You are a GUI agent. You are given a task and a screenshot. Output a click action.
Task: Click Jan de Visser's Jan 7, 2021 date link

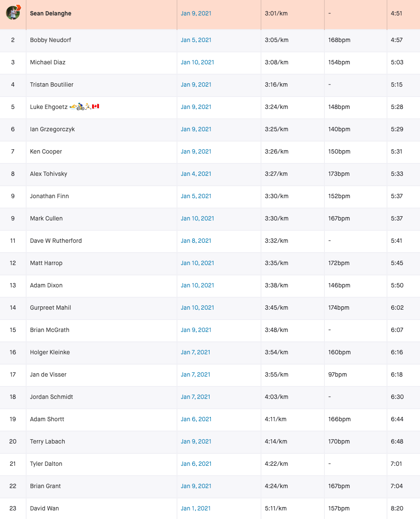pos(195,374)
